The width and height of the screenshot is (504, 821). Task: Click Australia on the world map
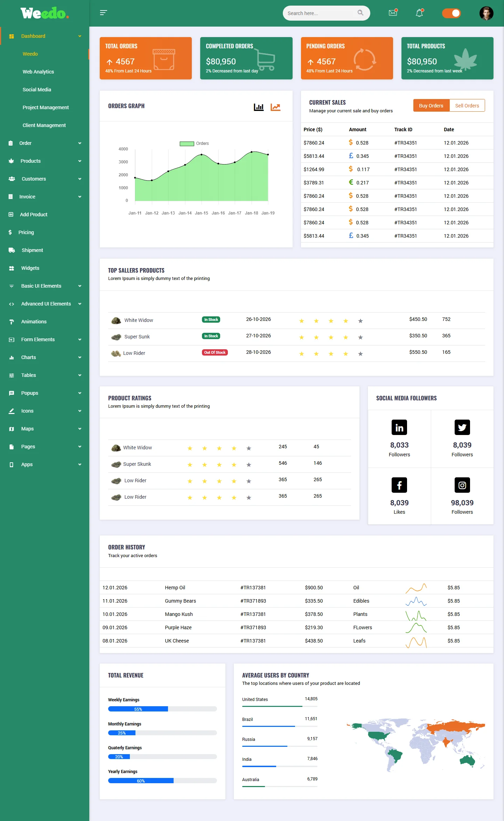468,760
